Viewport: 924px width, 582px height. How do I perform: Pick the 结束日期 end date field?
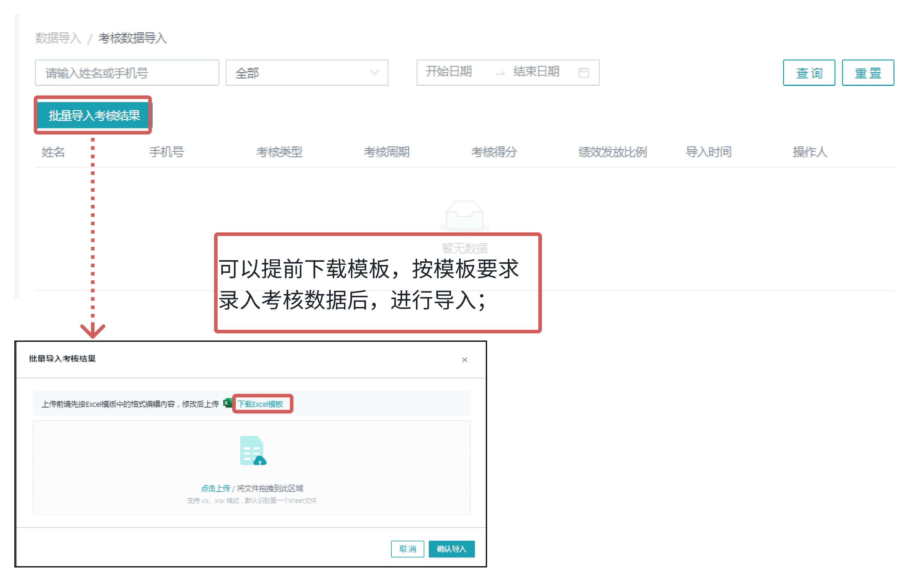tap(536, 72)
